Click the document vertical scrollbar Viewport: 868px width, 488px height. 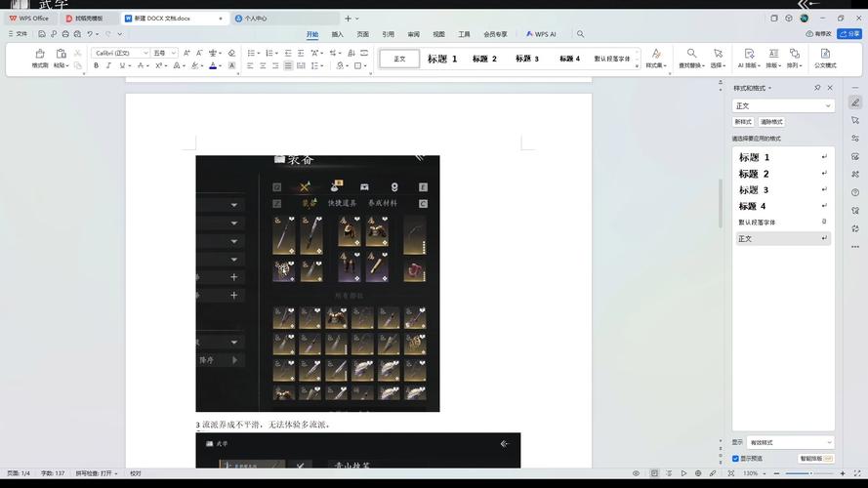721,203
